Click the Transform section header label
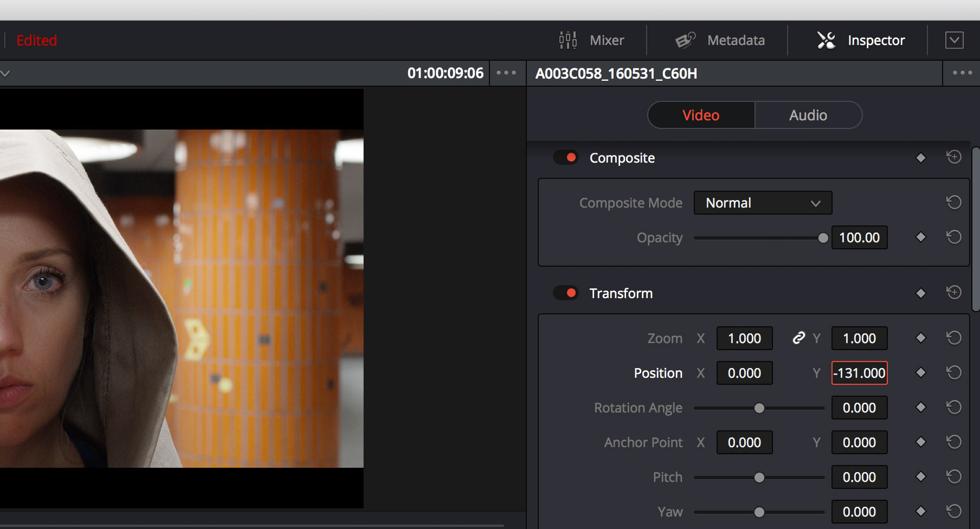 (621, 293)
